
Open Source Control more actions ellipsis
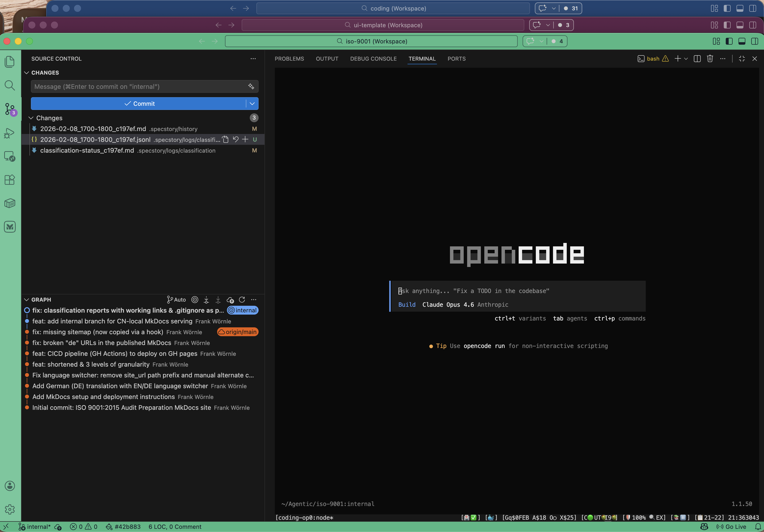(x=253, y=59)
